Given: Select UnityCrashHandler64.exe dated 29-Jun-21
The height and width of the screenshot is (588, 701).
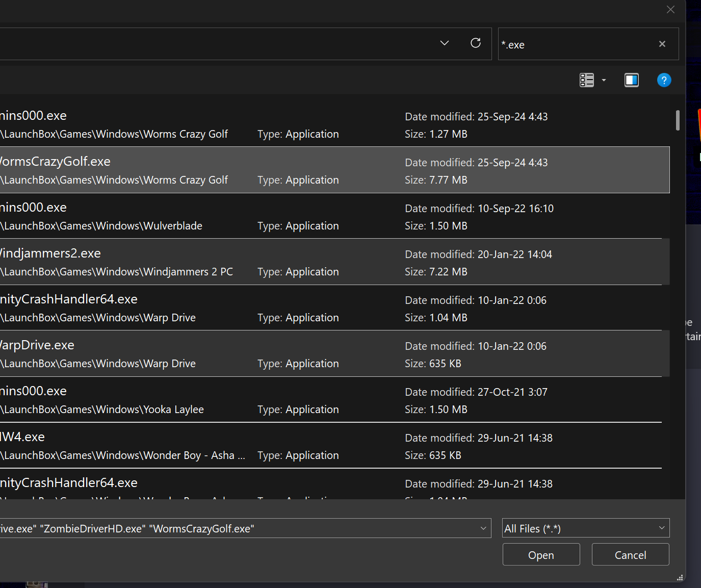Looking at the screenshot, I should click(334, 484).
